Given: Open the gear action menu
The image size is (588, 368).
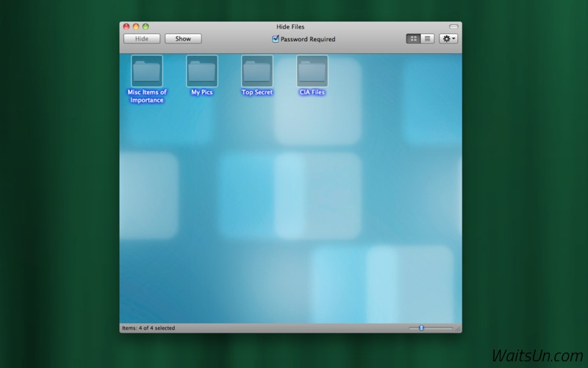Looking at the screenshot, I should click(x=448, y=38).
